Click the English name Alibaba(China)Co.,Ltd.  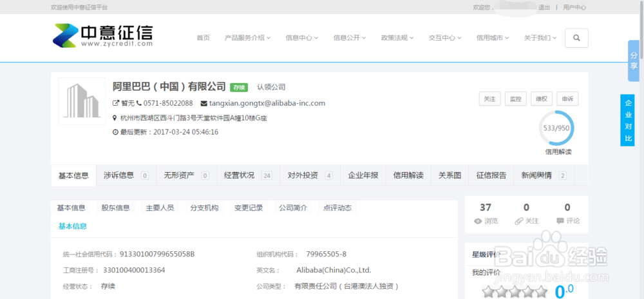334,270
